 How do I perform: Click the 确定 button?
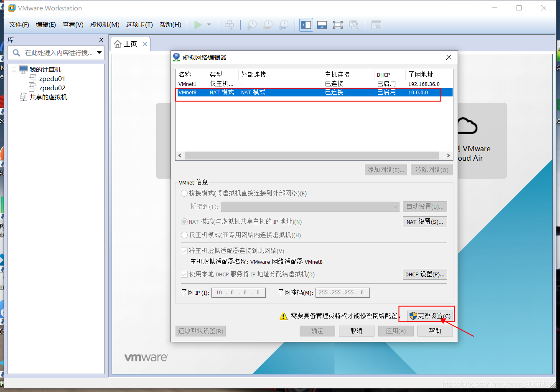pos(317,331)
